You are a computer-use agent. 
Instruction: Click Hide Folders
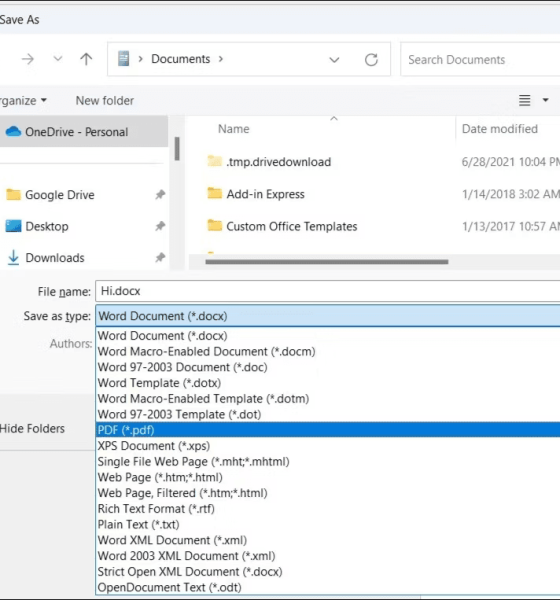32,428
